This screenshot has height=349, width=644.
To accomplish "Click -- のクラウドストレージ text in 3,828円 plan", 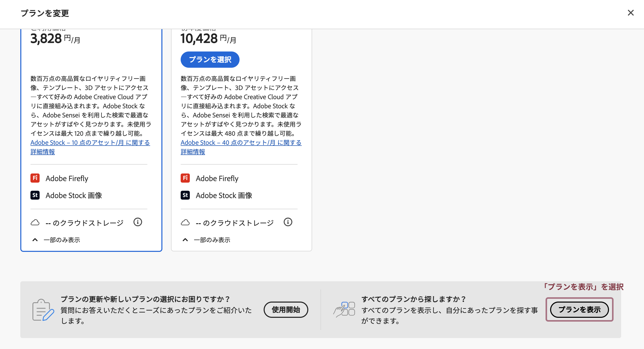I will (x=84, y=223).
